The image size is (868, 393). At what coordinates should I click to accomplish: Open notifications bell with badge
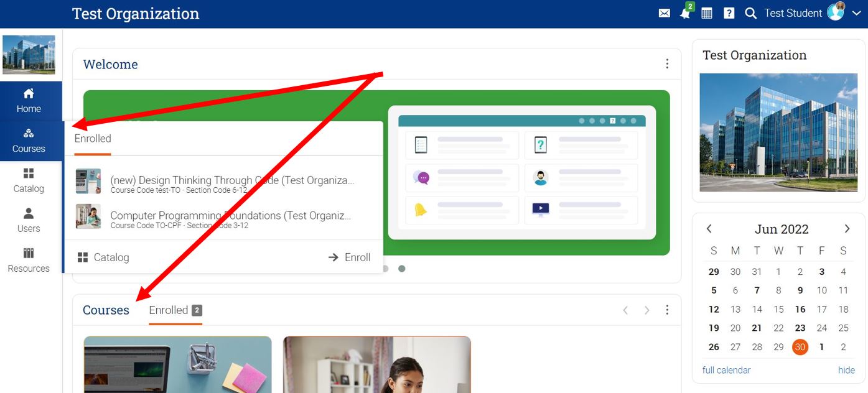685,13
